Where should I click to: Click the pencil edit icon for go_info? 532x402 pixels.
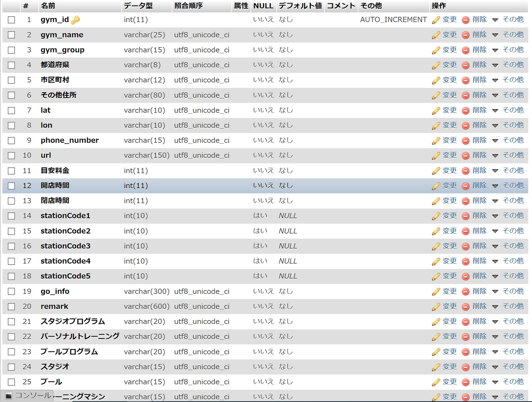point(436,291)
